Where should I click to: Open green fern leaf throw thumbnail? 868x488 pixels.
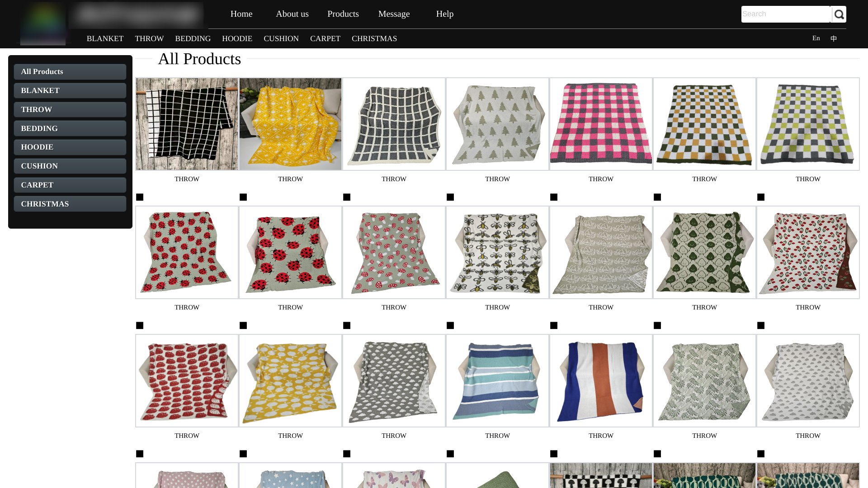[x=704, y=381]
